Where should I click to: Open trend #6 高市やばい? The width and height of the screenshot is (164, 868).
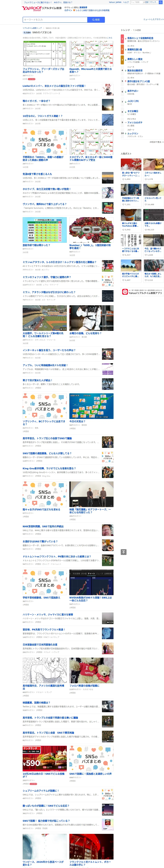point(132,91)
